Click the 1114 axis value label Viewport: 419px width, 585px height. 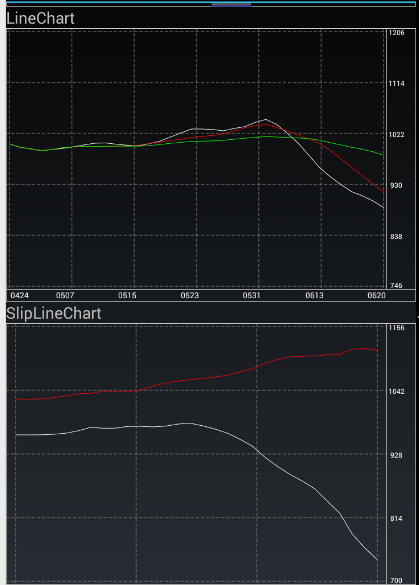tap(396, 84)
